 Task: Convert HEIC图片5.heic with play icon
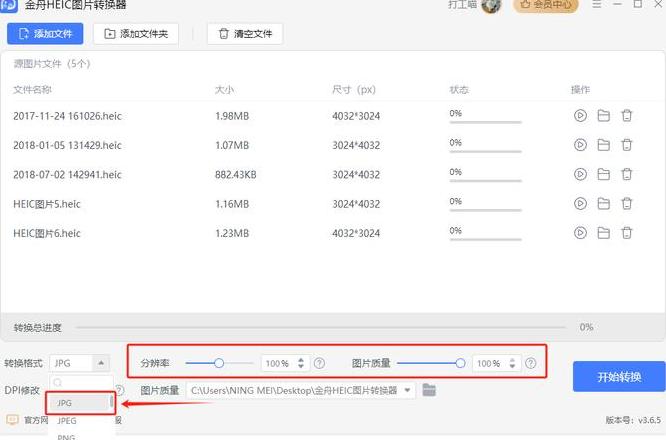580,203
